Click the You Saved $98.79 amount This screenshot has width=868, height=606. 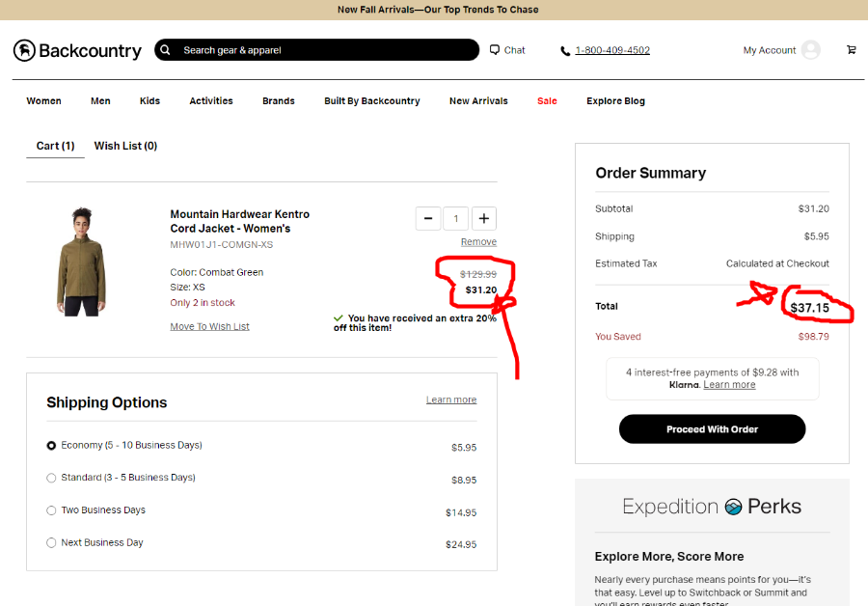(x=813, y=336)
